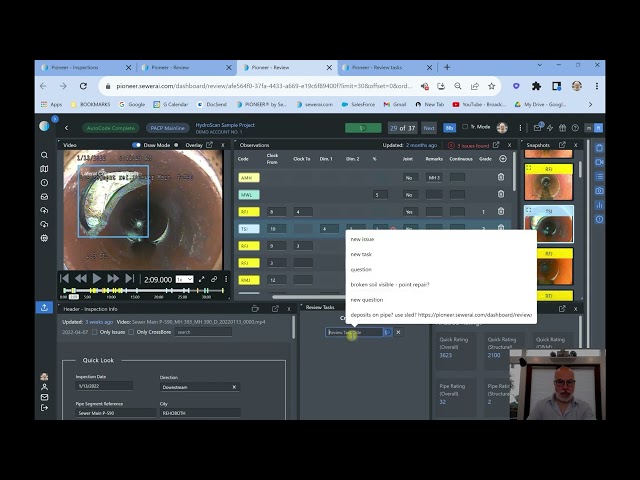Click the green comment button
The width and height of the screenshot is (640, 480).
[x=363, y=128]
